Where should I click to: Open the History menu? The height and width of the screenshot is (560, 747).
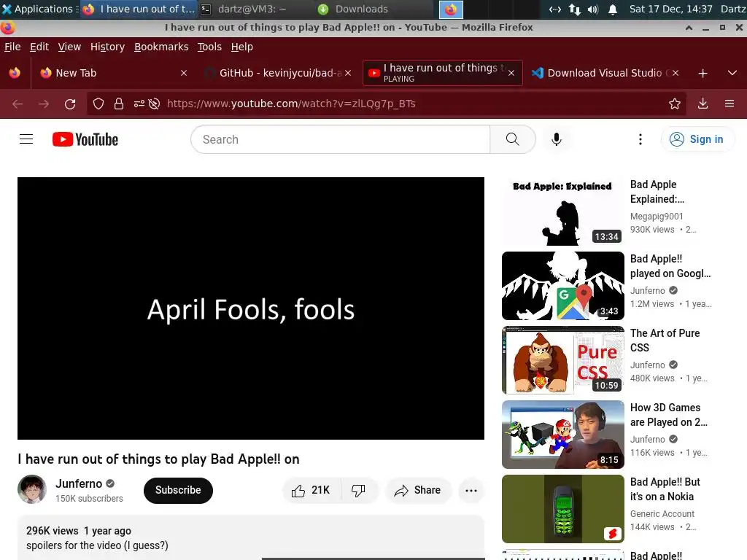click(108, 47)
